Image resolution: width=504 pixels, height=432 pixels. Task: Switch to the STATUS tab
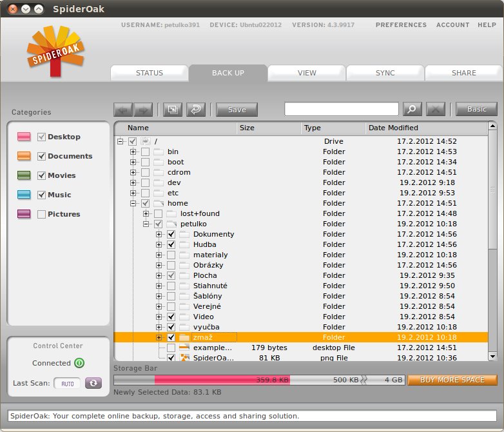coord(150,73)
